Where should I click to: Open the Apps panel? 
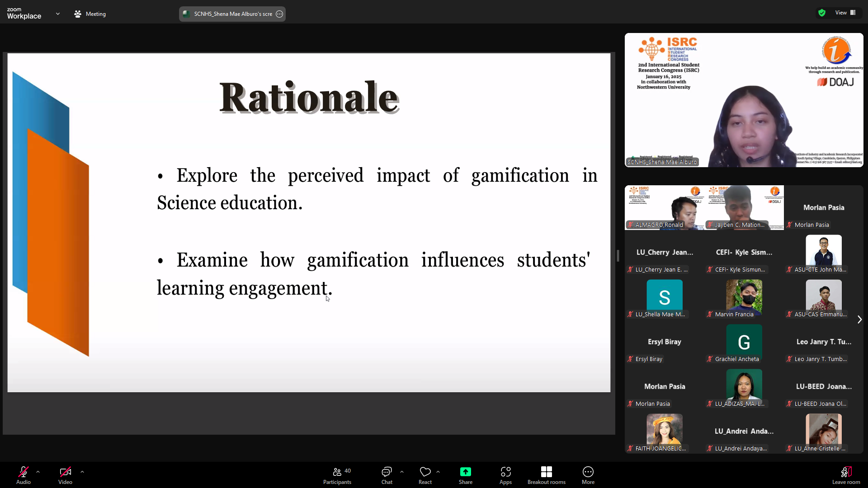[x=505, y=475]
